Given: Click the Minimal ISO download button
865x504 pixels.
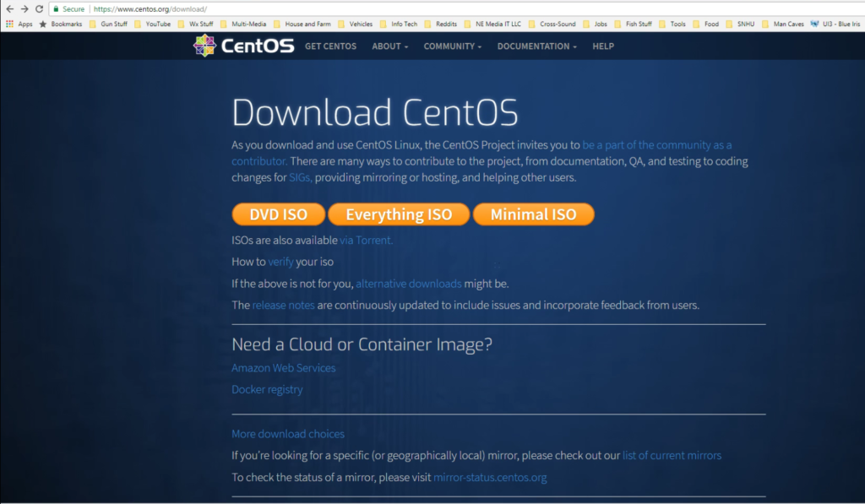Looking at the screenshot, I should coord(534,214).
